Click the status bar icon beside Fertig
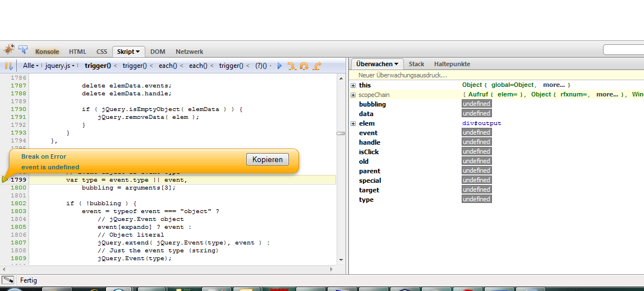 tap(8, 280)
